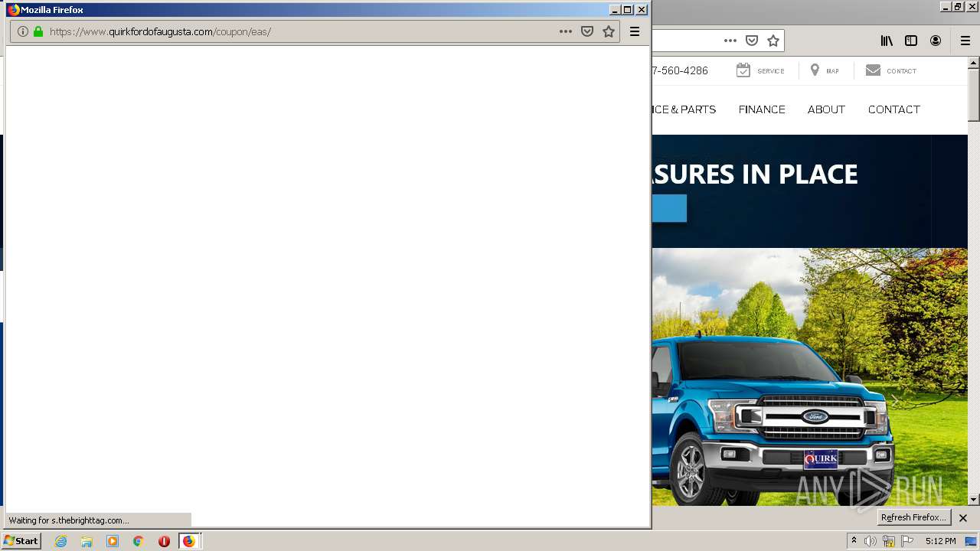The width and height of the screenshot is (980, 551).
Task: Select Firefox taskbar button
Action: tap(189, 541)
